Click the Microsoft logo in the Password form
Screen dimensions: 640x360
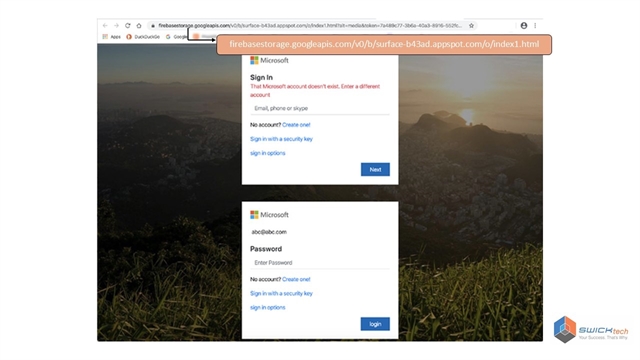coord(269,215)
